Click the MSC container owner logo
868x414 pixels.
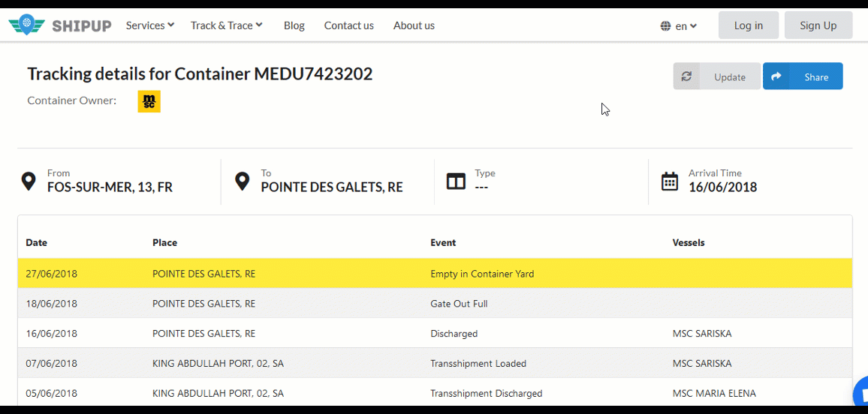coord(149,101)
